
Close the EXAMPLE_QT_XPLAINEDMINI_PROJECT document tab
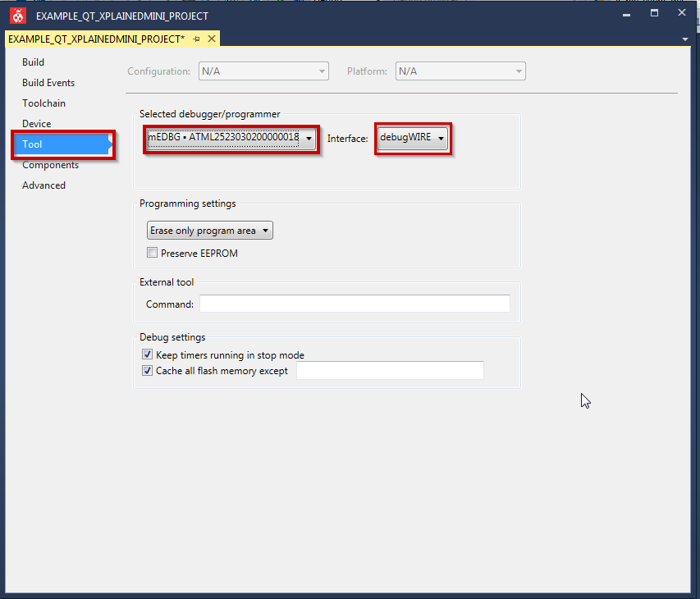212,39
